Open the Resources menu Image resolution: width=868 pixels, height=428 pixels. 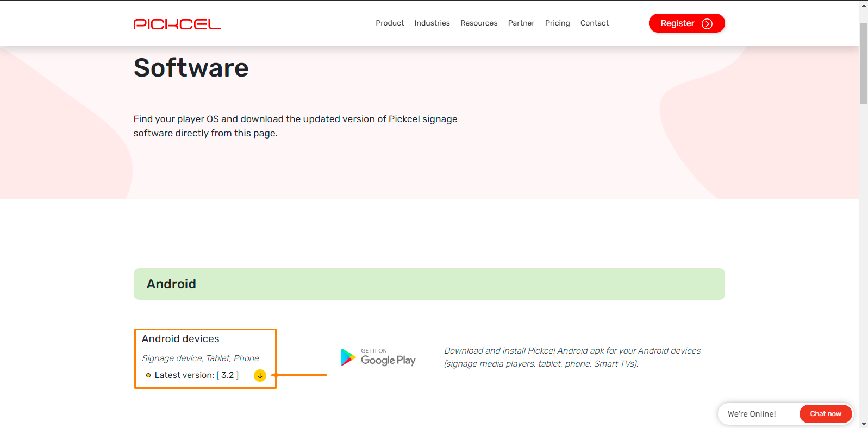(x=479, y=23)
